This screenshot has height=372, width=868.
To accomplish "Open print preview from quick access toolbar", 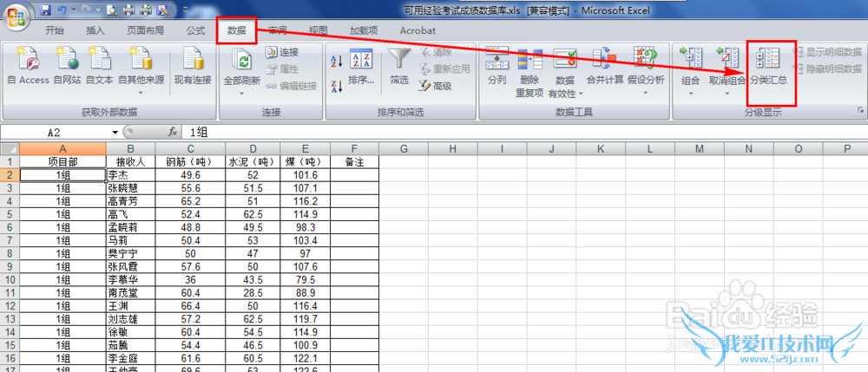I will pyautogui.click(x=112, y=10).
